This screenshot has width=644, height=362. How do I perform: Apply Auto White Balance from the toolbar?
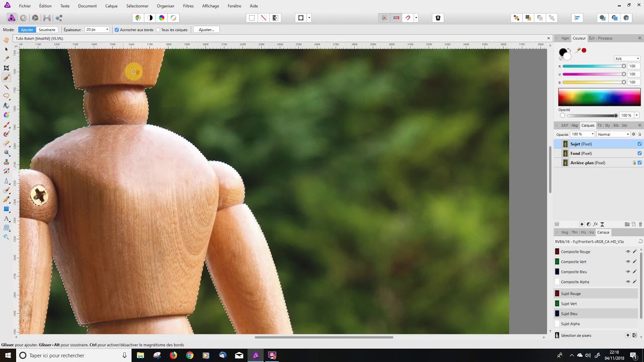[174, 18]
